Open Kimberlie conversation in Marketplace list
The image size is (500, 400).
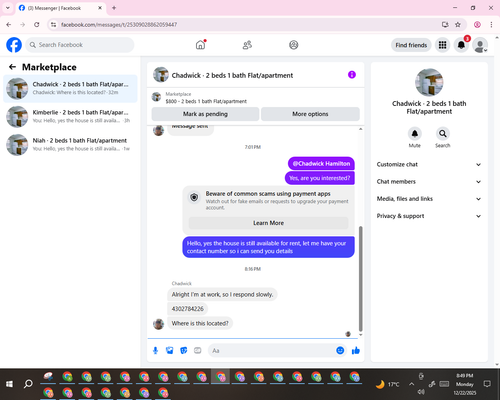click(x=70, y=117)
